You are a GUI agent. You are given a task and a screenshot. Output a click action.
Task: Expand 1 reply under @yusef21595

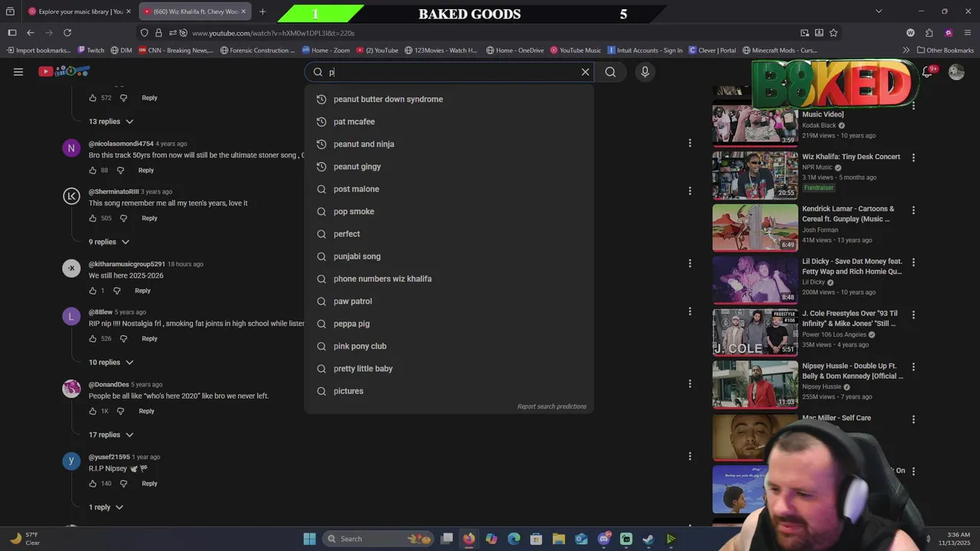[x=106, y=507]
